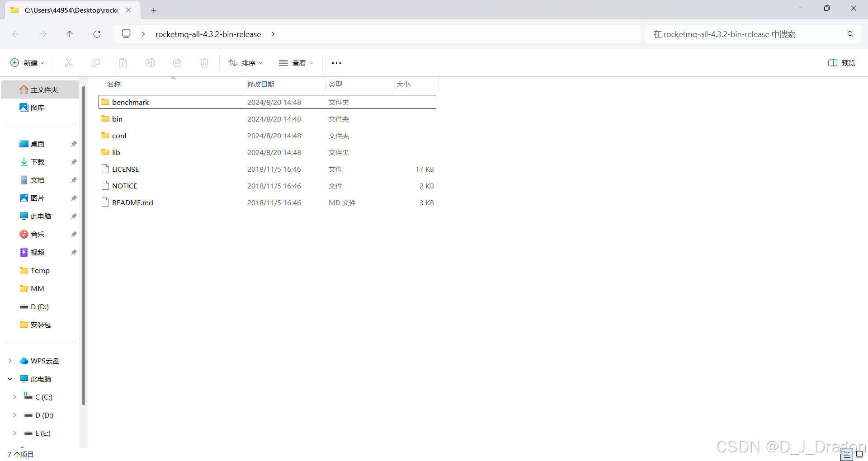The width and height of the screenshot is (868, 461).
Task: Click rocketmq-all-4.3.2-bin-release breadcrumb
Action: [x=208, y=34]
